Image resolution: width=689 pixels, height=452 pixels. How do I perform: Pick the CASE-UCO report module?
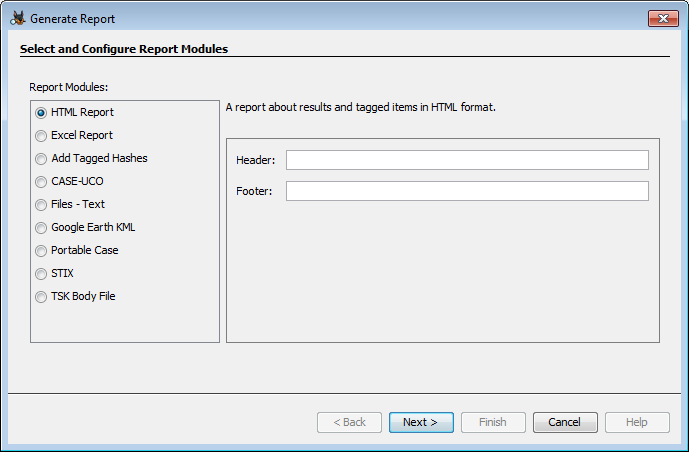41,181
